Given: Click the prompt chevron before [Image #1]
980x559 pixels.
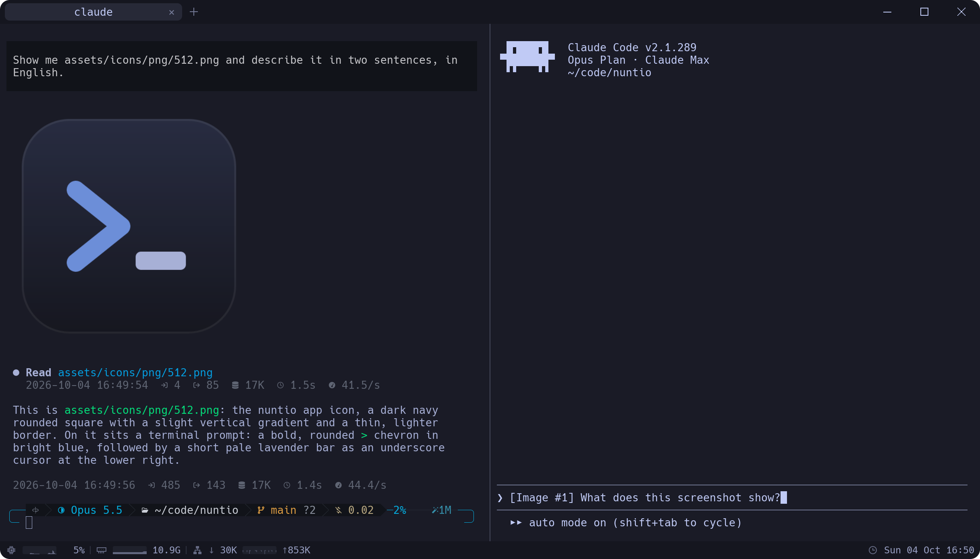Looking at the screenshot, I should click(500, 498).
